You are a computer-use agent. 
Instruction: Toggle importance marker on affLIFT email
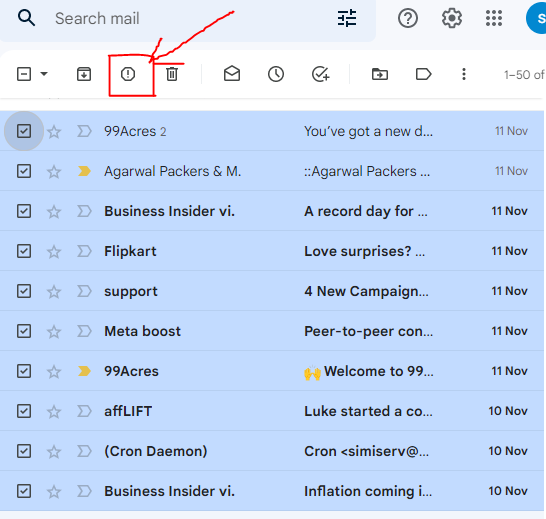[x=84, y=411]
